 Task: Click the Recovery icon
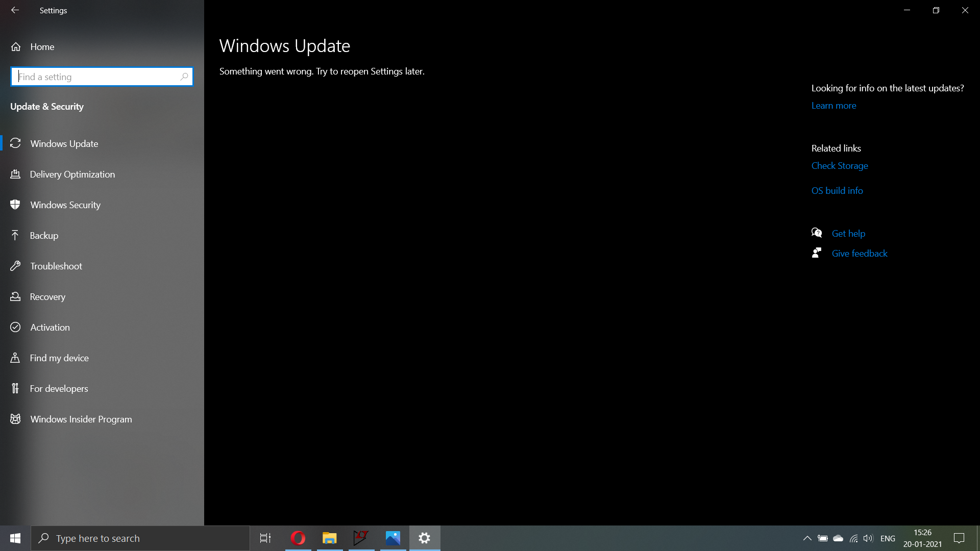(15, 296)
